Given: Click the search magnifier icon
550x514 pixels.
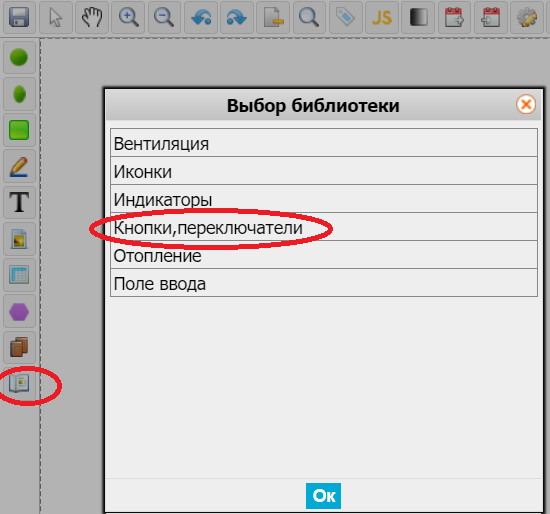Looking at the screenshot, I should click(309, 17).
